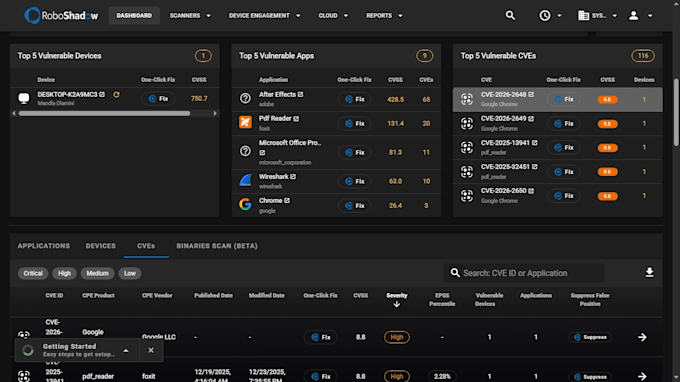Open external link icon beside DESKTOP-K2A9MC3

(102, 94)
